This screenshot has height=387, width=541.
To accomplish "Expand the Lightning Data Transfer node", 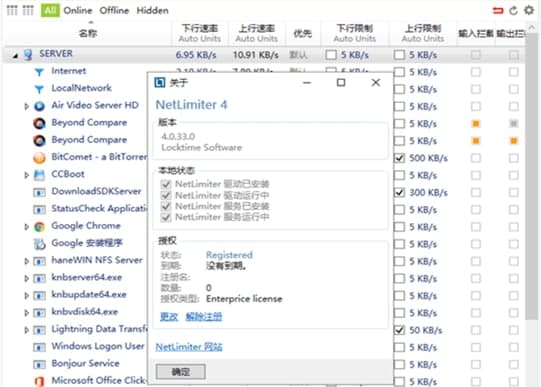I will [x=26, y=330].
